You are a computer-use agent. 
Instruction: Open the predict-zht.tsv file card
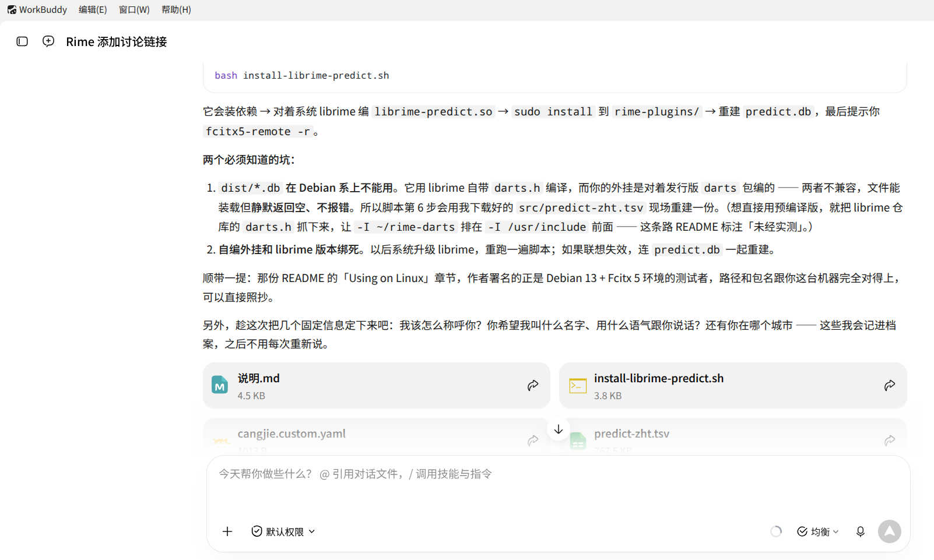point(733,437)
